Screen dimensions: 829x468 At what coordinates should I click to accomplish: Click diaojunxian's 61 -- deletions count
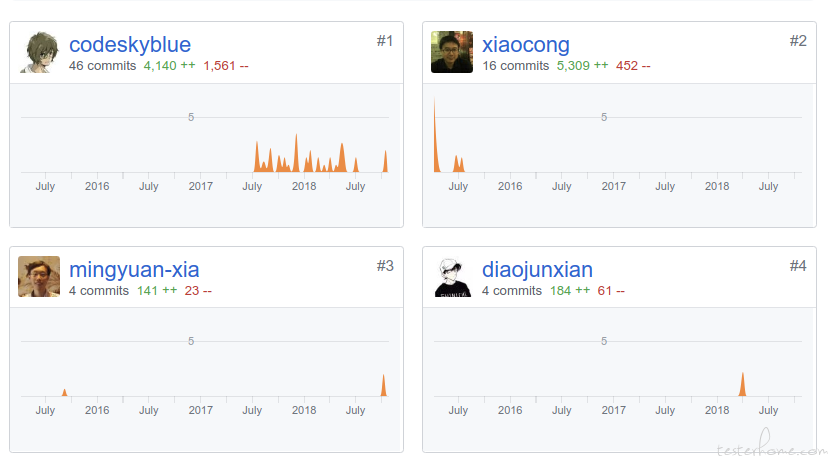click(611, 291)
